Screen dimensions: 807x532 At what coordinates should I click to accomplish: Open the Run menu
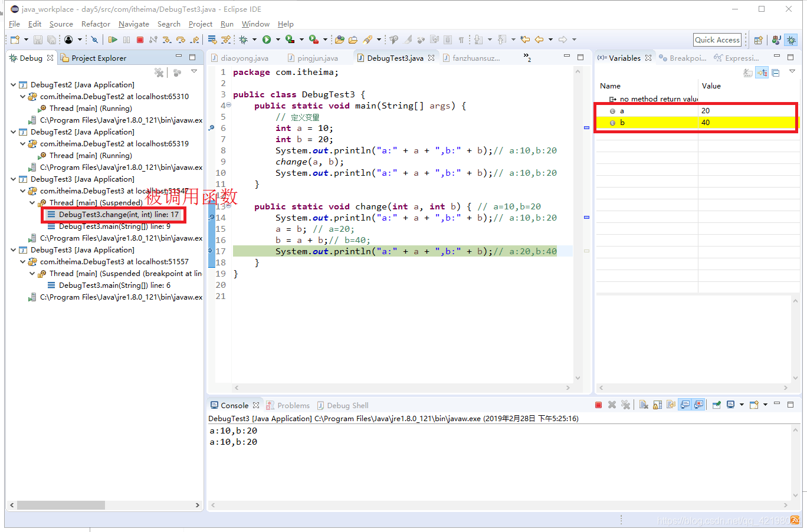click(227, 24)
